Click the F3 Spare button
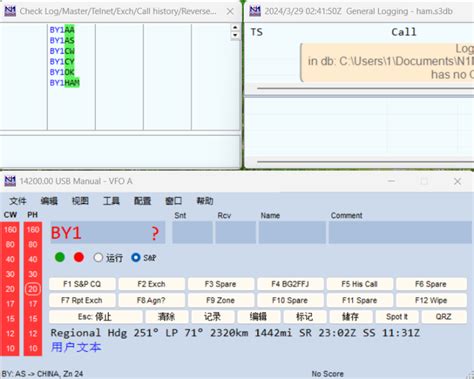The height and width of the screenshot is (379, 474). [x=221, y=284]
